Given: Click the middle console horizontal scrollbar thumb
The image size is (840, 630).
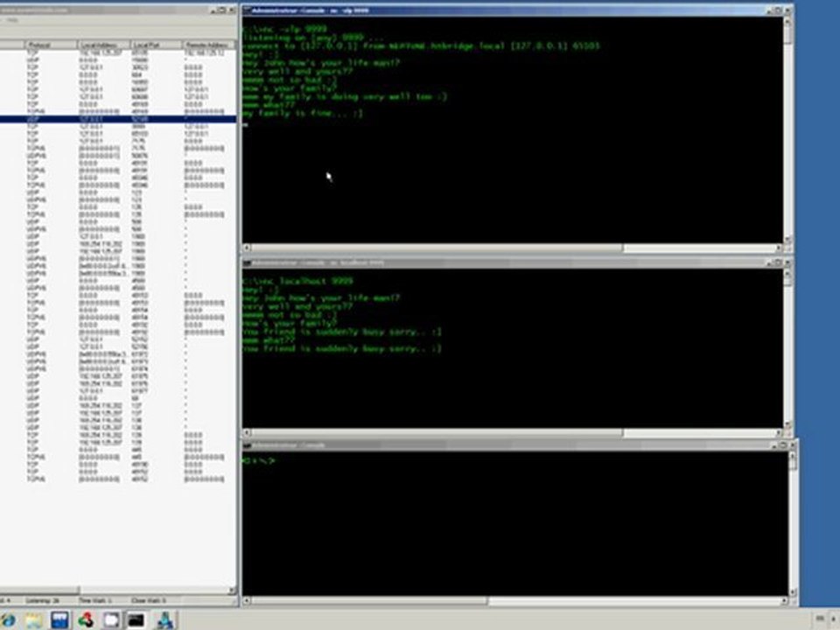Looking at the screenshot, I should [x=437, y=433].
